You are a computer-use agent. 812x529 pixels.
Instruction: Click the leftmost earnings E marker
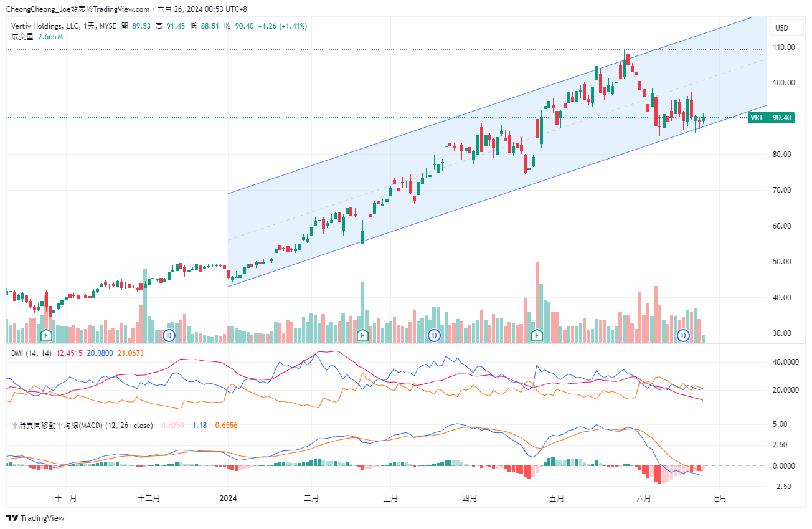(x=46, y=336)
